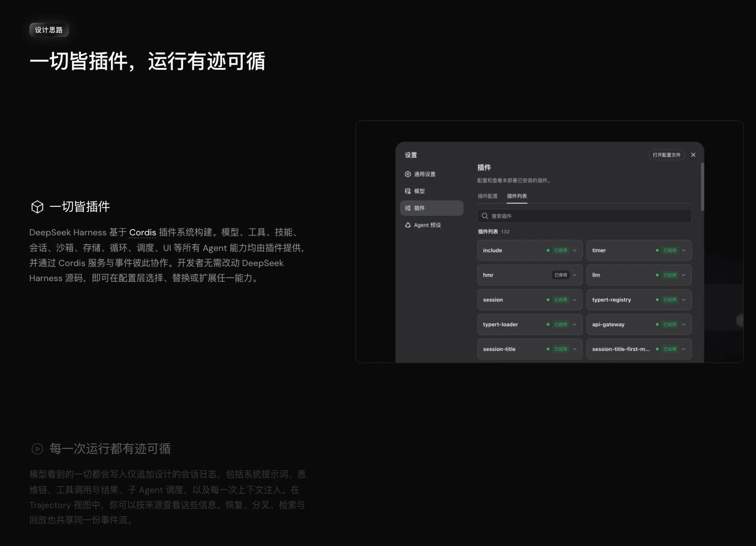
Task: Click the session-title plugin name
Action: (499, 349)
